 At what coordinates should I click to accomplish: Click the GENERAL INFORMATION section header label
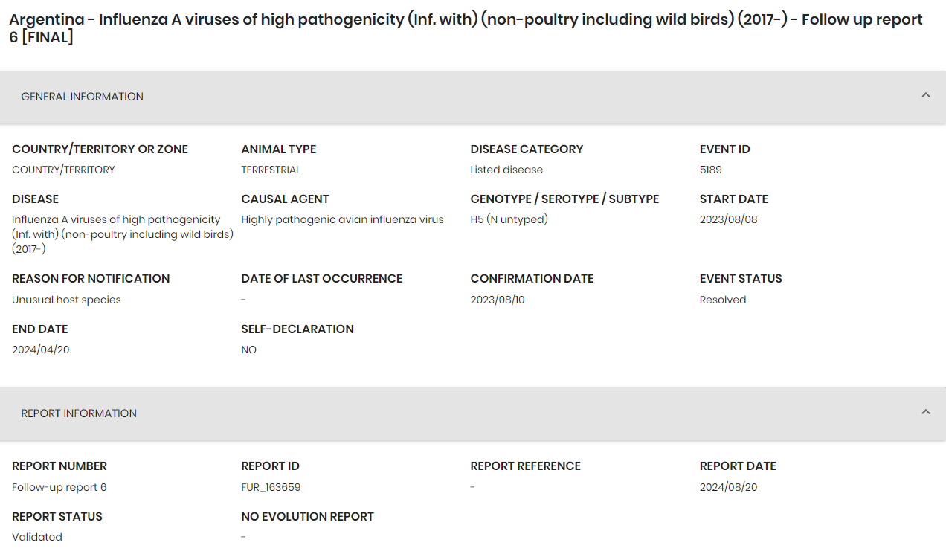(x=82, y=97)
